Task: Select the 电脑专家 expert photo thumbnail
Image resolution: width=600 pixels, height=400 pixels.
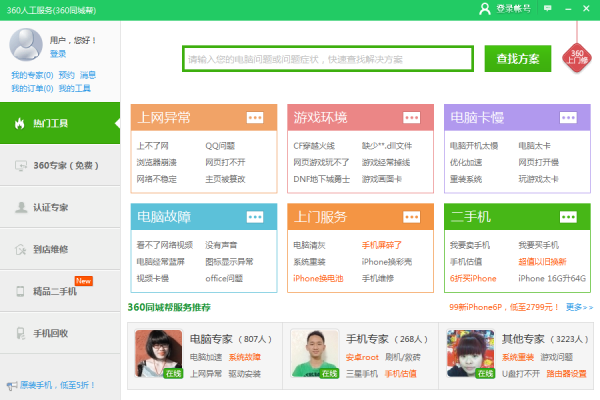Action: (158, 354)
